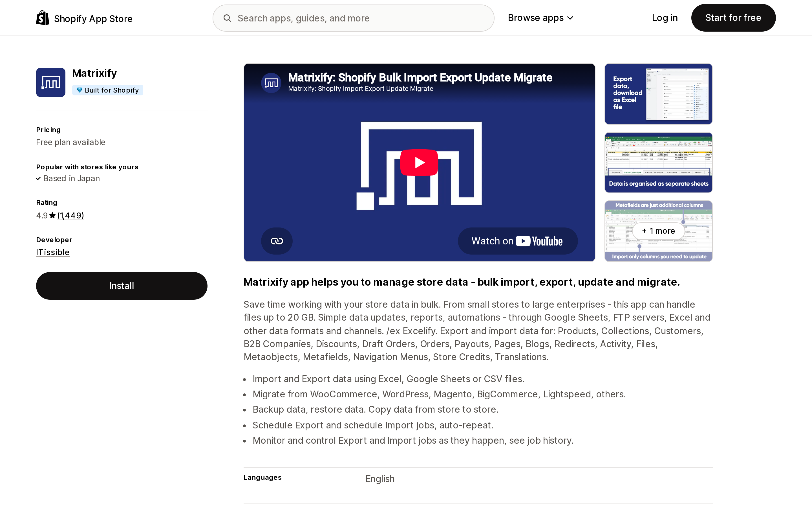Click the Schedule Export and schedule Import bullet
812x508 pixels.
(x=373, y=425)
